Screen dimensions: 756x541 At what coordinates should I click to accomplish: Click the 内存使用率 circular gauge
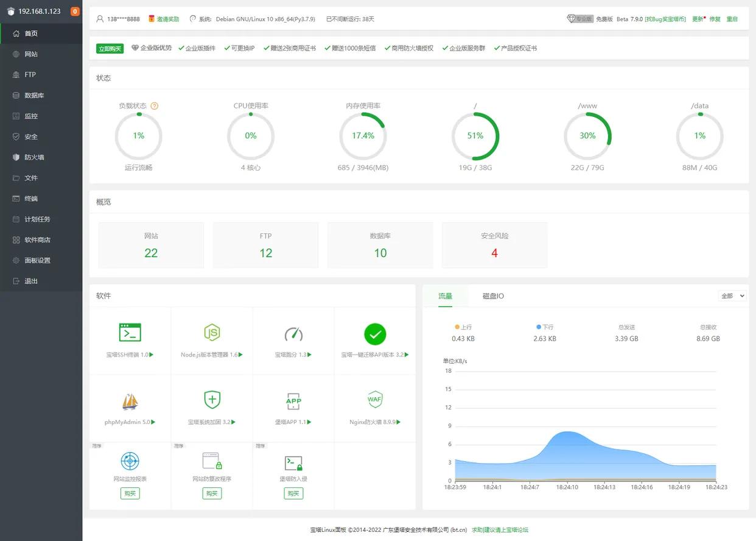[x=363, y=136]
